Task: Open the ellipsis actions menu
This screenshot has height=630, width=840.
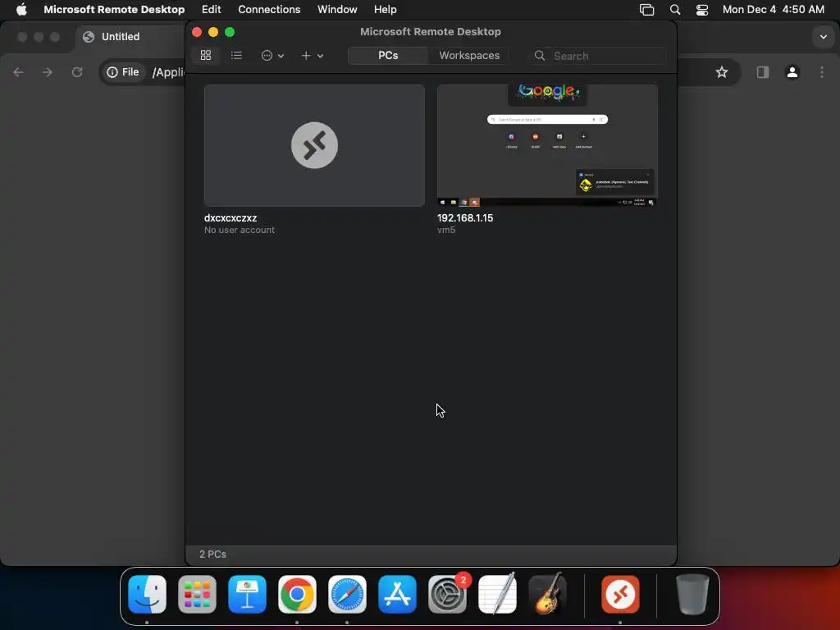Action: [272, 55]
